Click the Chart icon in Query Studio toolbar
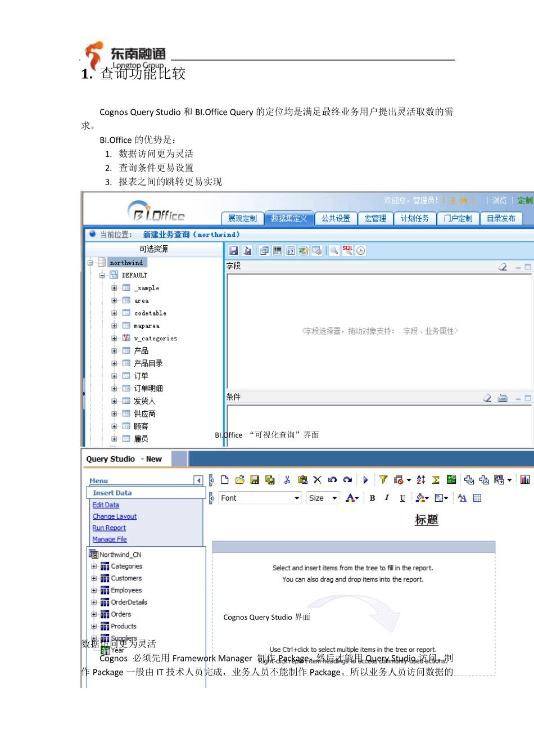This screenshot has width=534, height=756. tap(525, 480)
